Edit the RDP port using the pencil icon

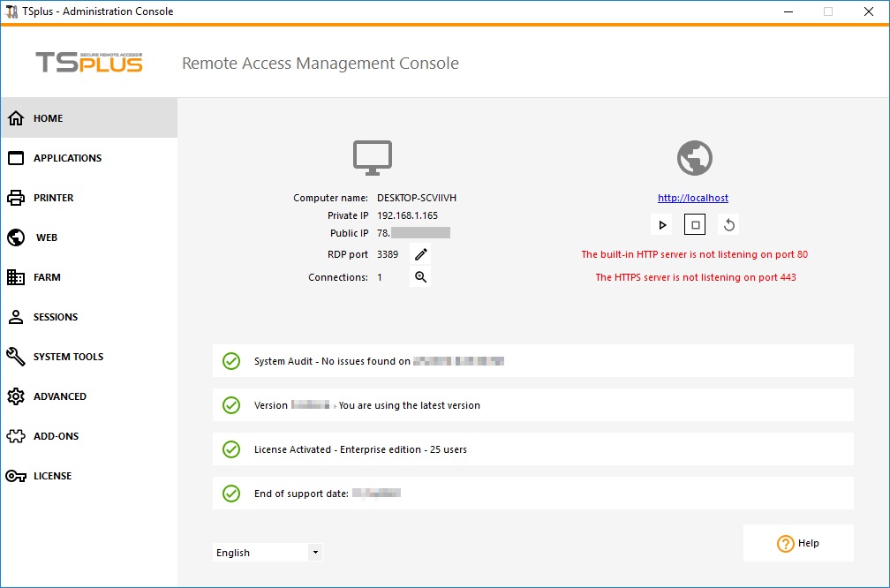pyautogui.click(x=420, y=253)
